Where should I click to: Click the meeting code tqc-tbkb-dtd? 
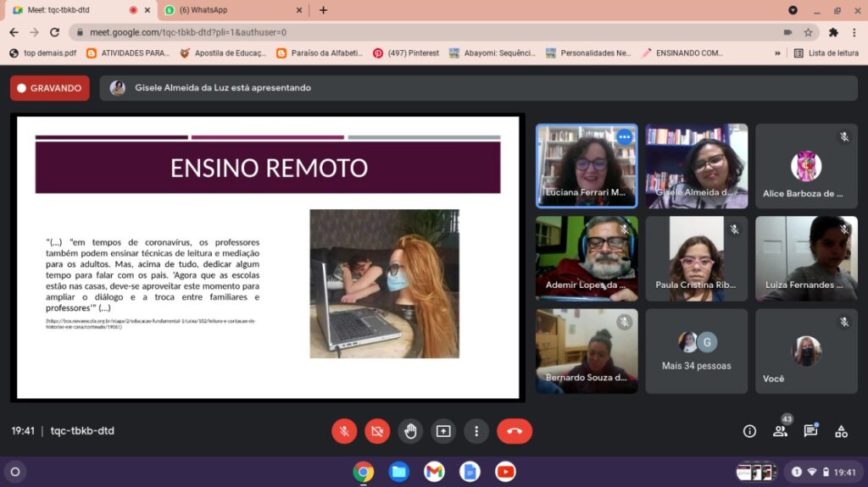point(82,430)
